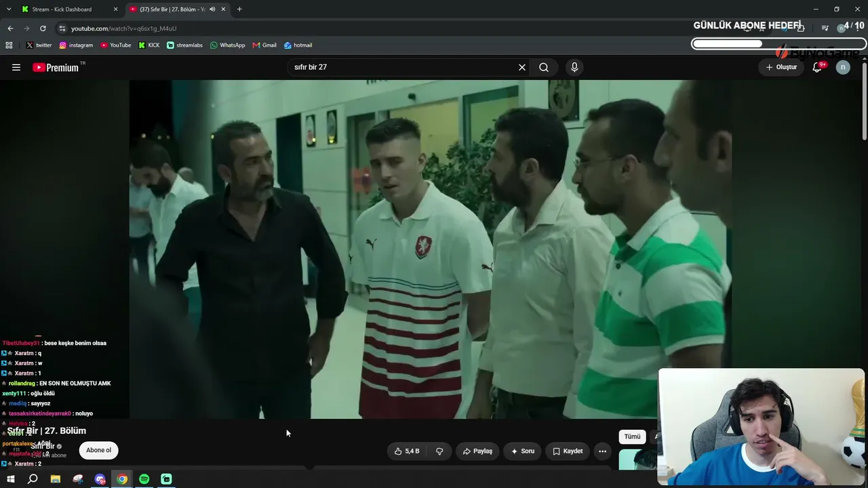Viewport: 868px width, 488px height.
Task: View site information icon in address bar
Action: pos(62,28)
